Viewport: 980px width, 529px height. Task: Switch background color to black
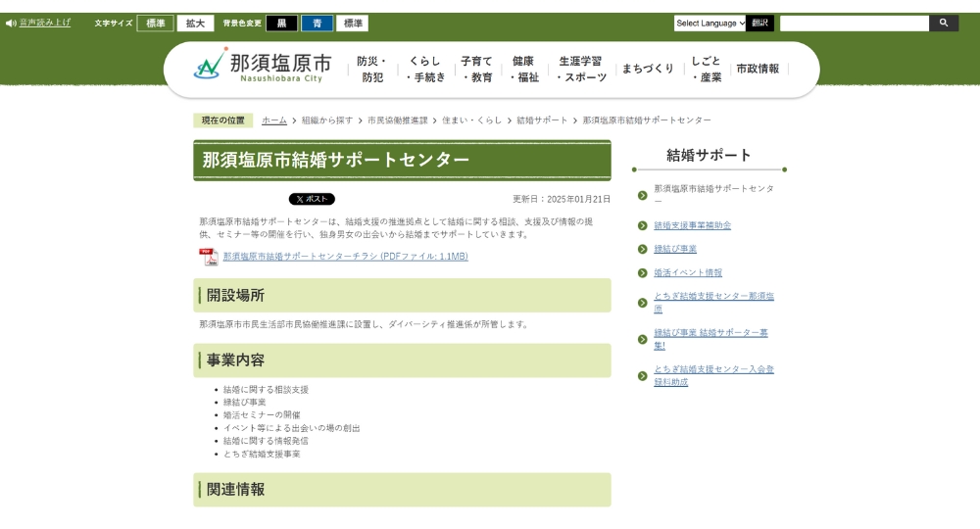coord(281,23)
